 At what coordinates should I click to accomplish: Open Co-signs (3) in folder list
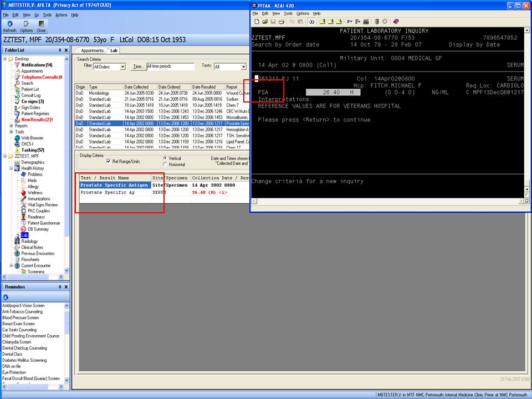33,101
